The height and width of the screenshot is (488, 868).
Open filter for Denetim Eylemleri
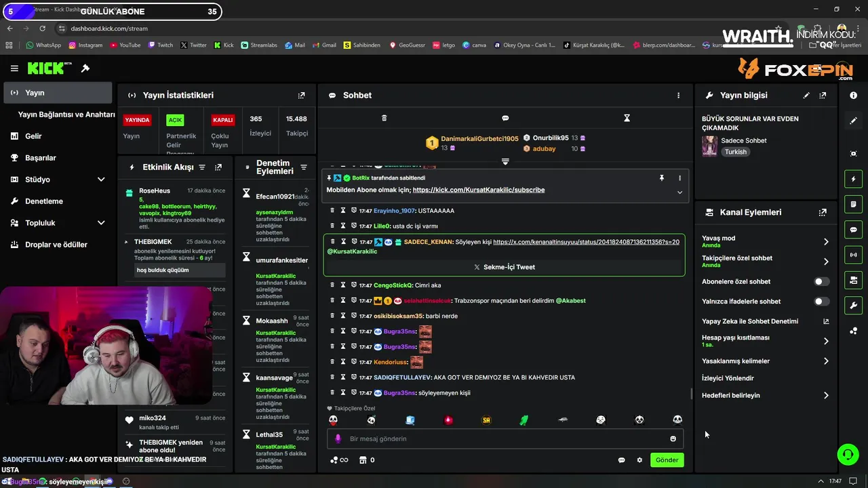[303, 167]
